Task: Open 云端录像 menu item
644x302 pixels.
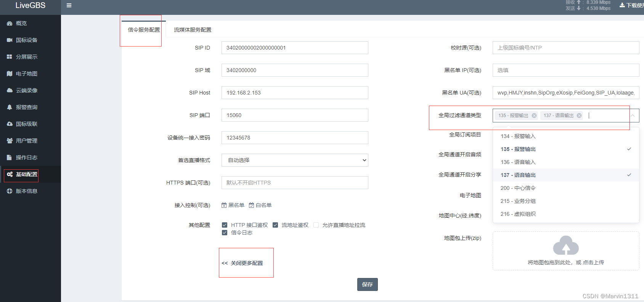Action: tap(31, 90)
